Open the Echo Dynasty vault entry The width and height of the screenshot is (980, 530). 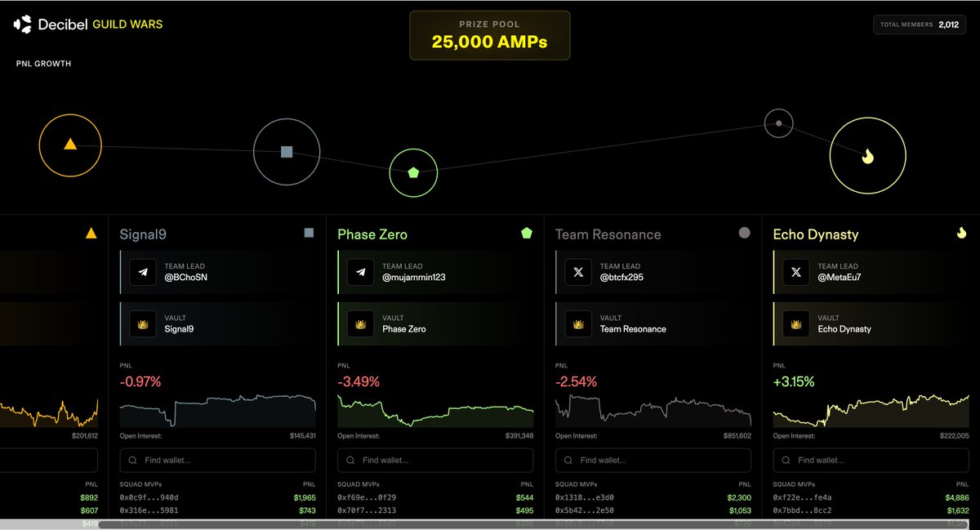coord(871,324)
